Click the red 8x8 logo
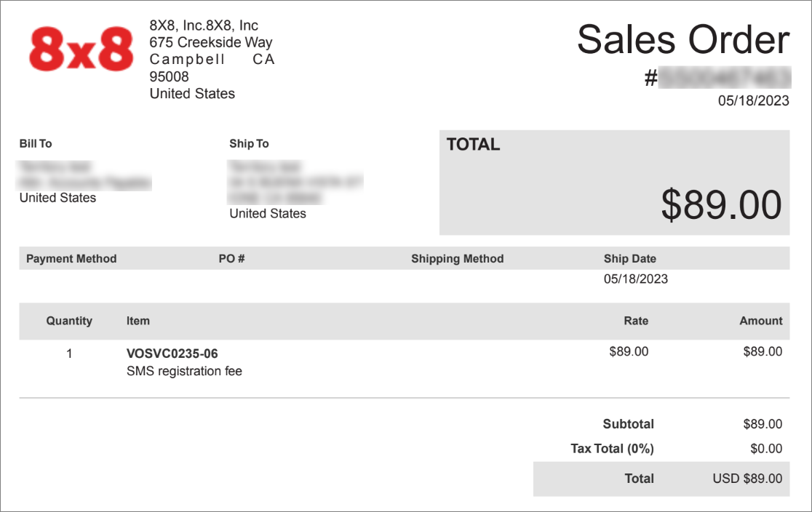This screenshot has width=812, height=512. point(81,49)
